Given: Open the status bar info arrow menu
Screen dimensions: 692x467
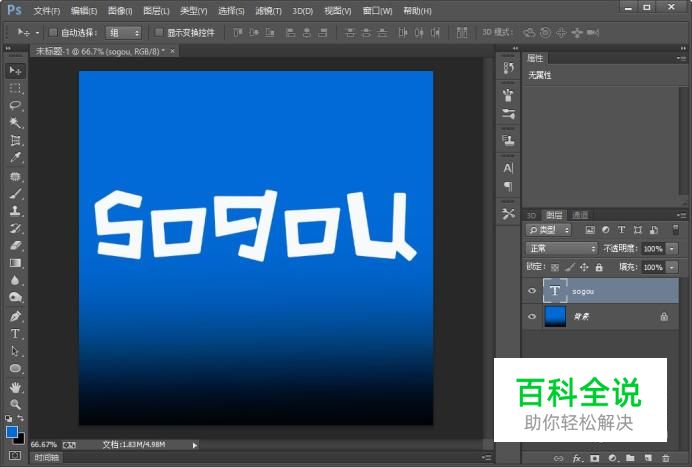Looking at the screenshot, I should pos(195,445).
